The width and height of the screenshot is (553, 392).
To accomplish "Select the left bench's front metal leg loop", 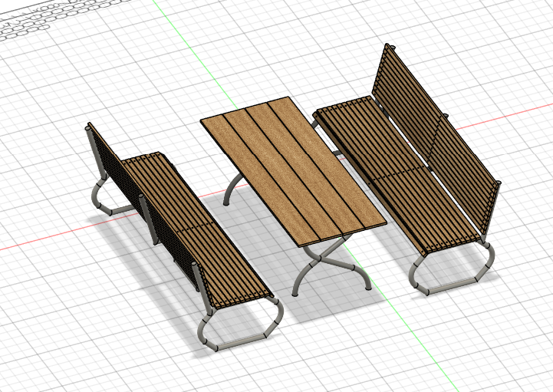I will click(x=240, y=324).
